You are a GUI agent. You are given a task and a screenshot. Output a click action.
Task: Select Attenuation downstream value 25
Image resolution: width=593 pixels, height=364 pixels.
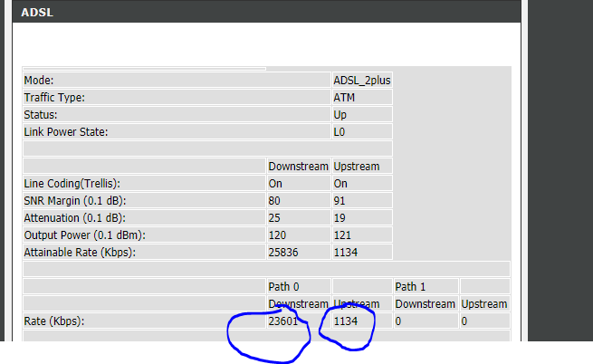coord(275,217)
